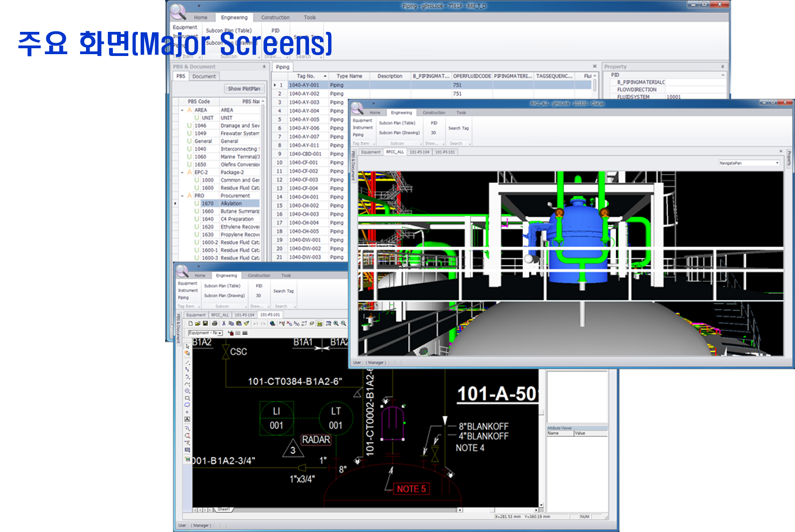Click the Save icon in P&ID toolbar

coord(206,324)
